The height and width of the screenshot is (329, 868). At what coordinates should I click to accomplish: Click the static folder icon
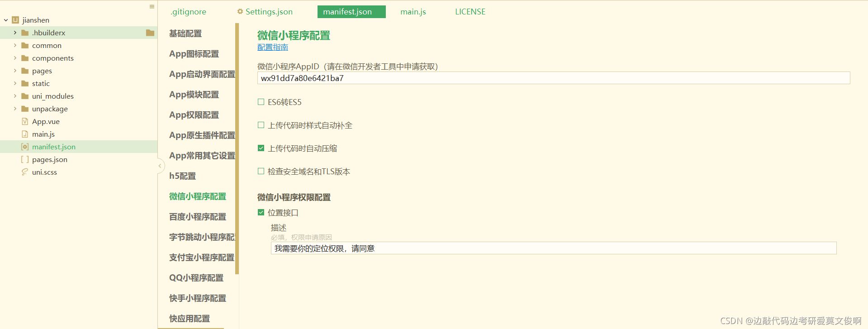pos(25,83)
